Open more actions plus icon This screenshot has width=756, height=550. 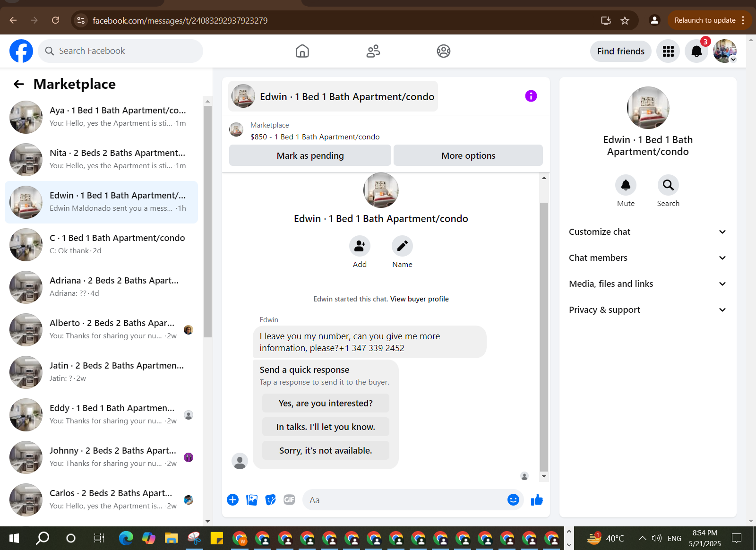click(232, 500)
